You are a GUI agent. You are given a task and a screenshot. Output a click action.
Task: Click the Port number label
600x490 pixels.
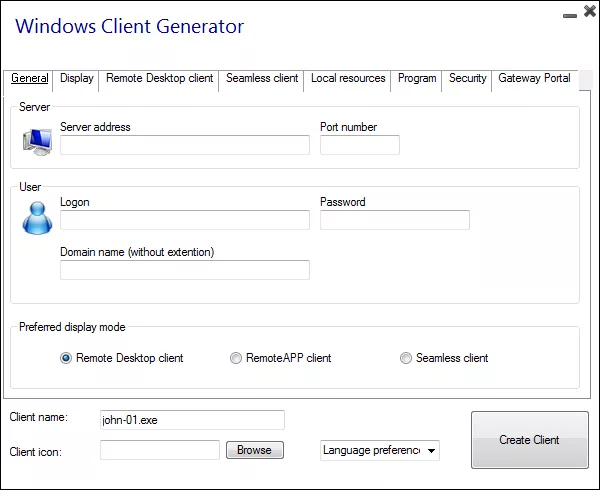click(x=348, y=127)
